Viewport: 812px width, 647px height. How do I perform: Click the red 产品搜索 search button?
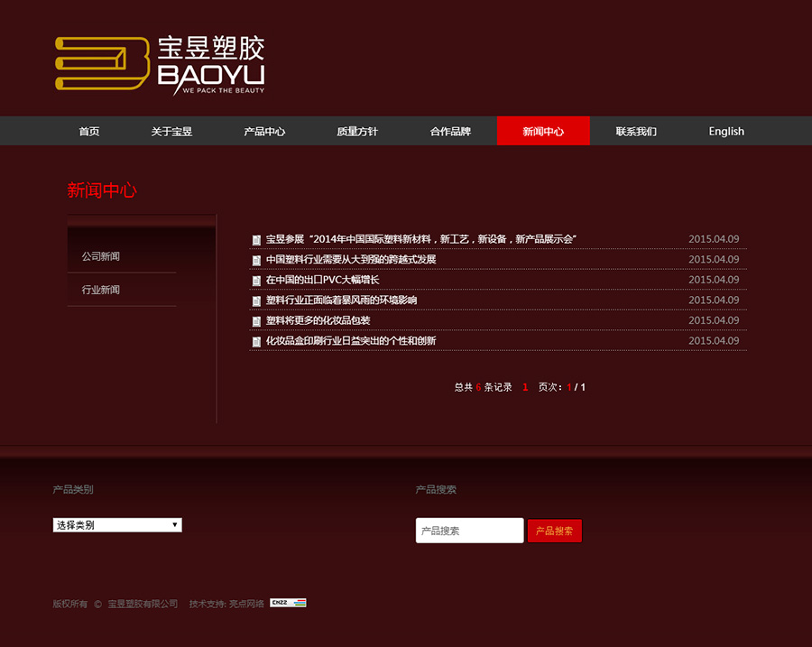tap(554, 531)
